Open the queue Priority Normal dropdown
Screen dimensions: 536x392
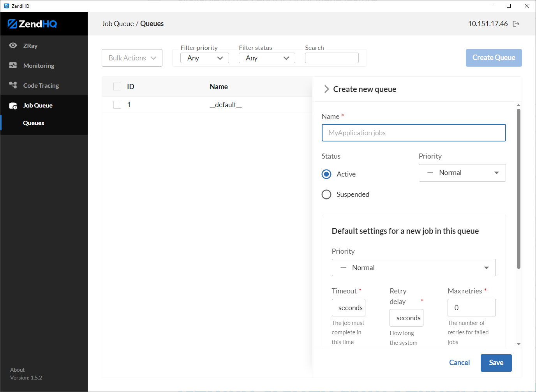coord(462,173)
